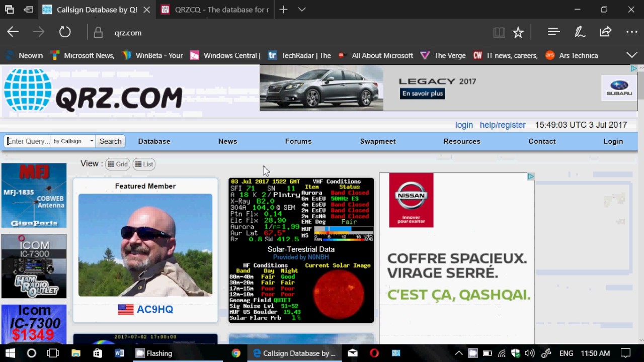Open Edge more options menu
The image size is (644, 362).
coord(632,32)
